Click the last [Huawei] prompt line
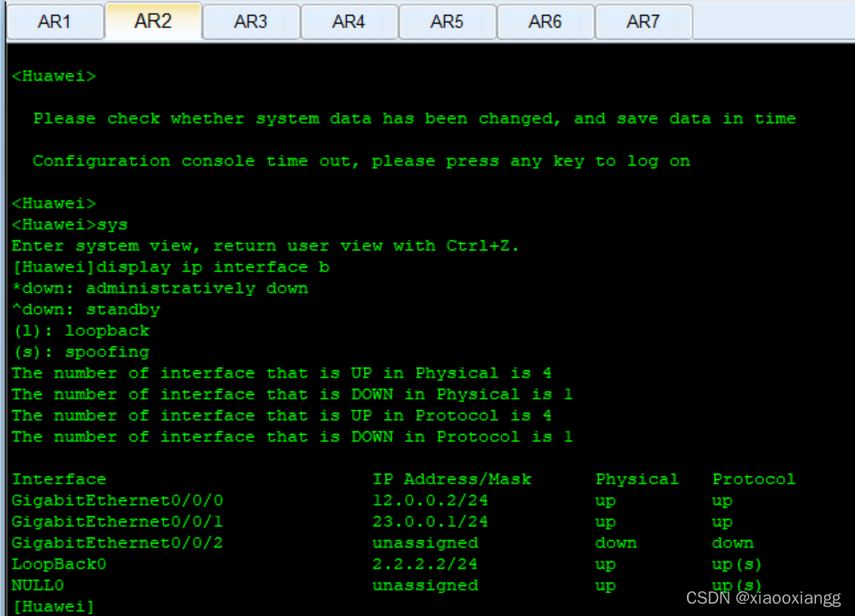Image resolution: width=855 pixels, height=616 pixels. pos(53,606)
